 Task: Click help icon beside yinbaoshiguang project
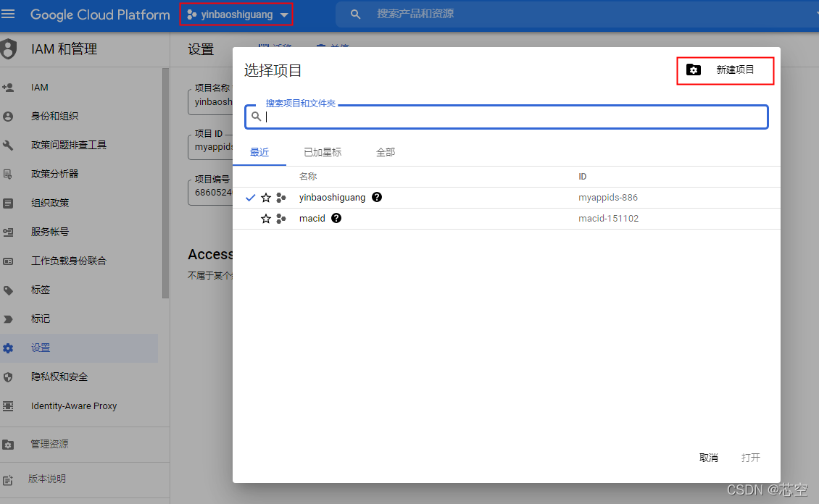pyautogui.click(x=377, y=197)
